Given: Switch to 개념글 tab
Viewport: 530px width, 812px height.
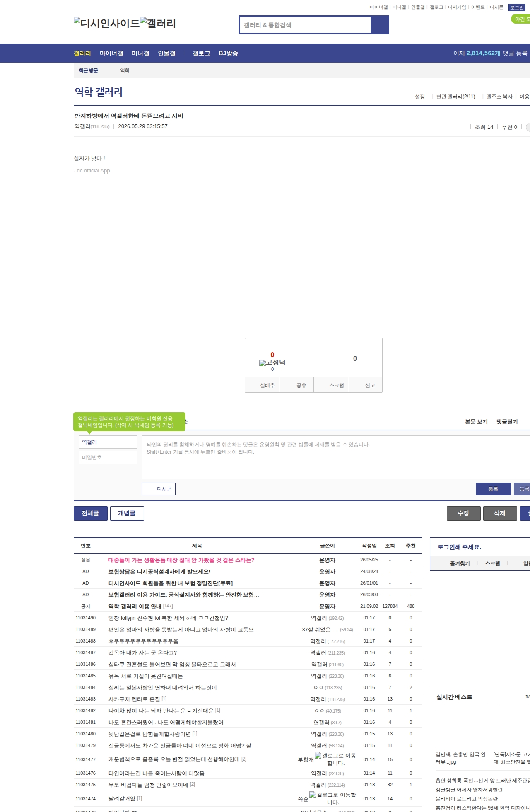Looking at the screenshot, I should 127,513.
